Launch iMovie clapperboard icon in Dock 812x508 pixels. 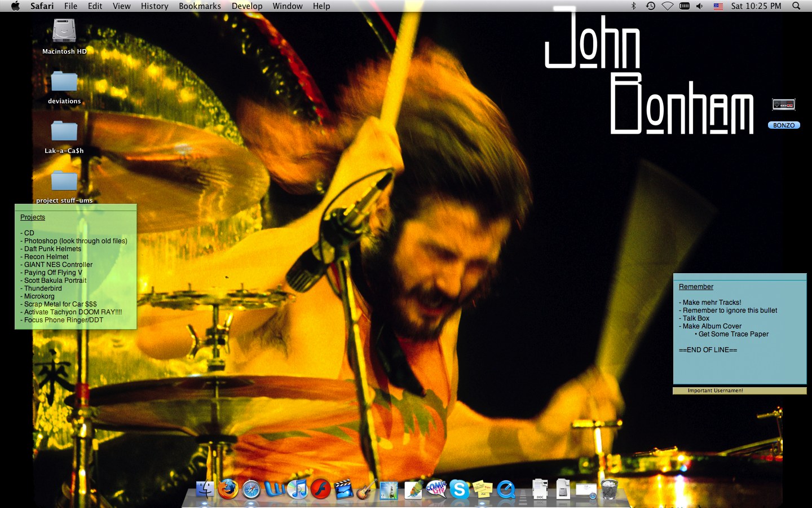click(x=344, y=489)
